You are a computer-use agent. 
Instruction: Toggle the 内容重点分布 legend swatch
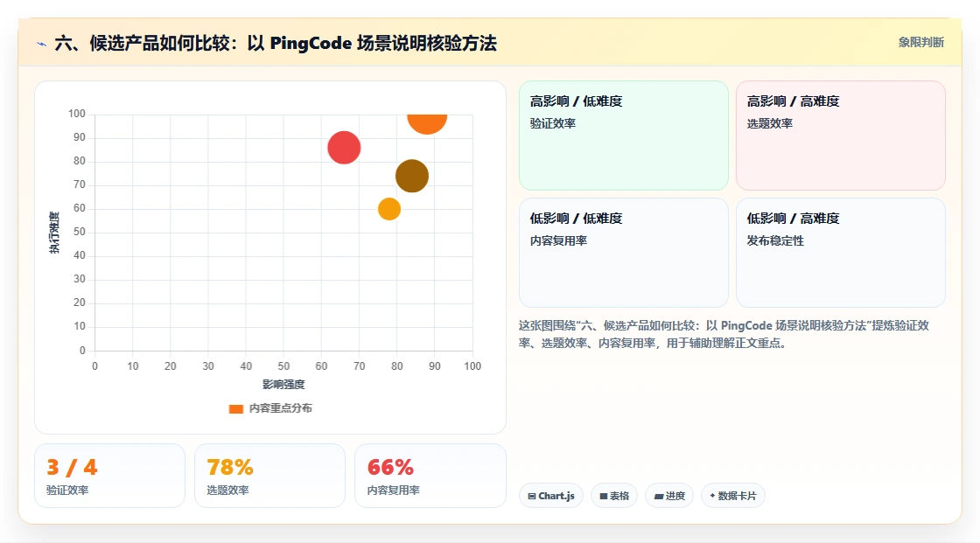pos(235,408)
